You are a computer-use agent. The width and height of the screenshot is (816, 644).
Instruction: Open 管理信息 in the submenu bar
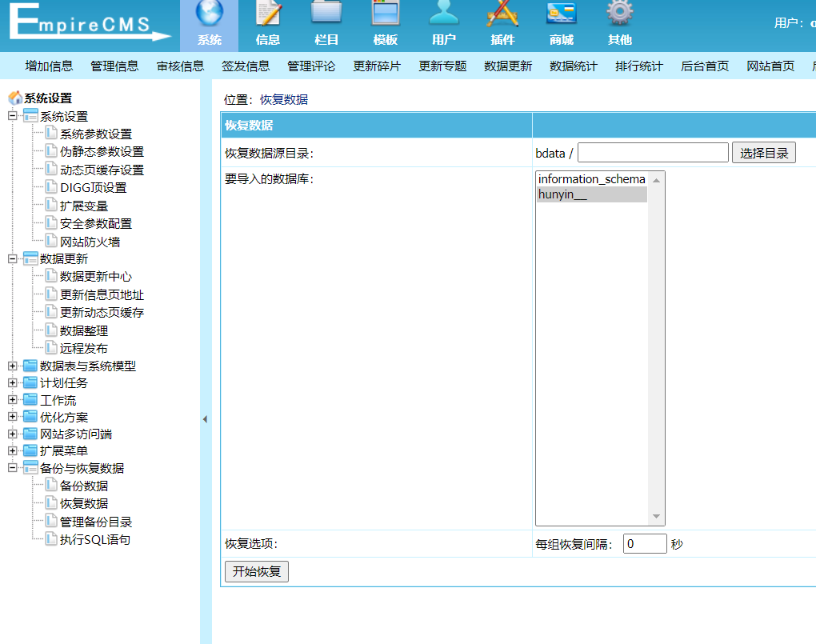[114, 66]
